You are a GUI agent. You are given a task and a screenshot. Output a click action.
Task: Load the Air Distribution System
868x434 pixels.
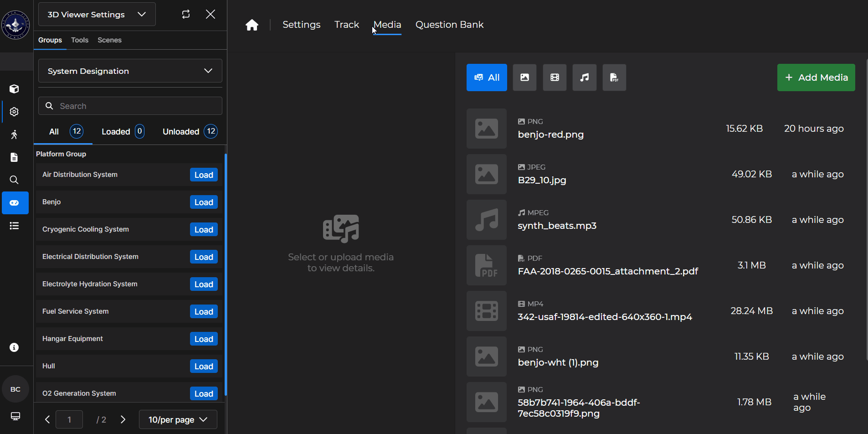204,175
